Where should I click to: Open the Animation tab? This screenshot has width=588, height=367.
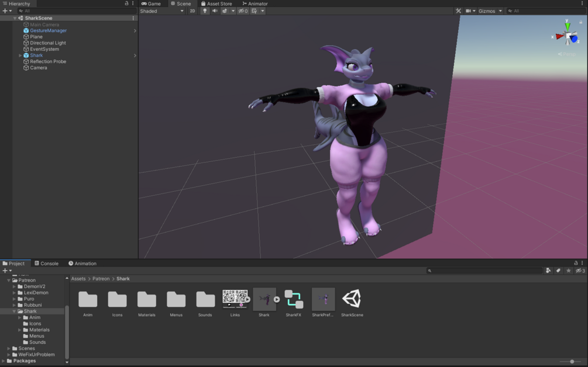[x=82, y=263]
